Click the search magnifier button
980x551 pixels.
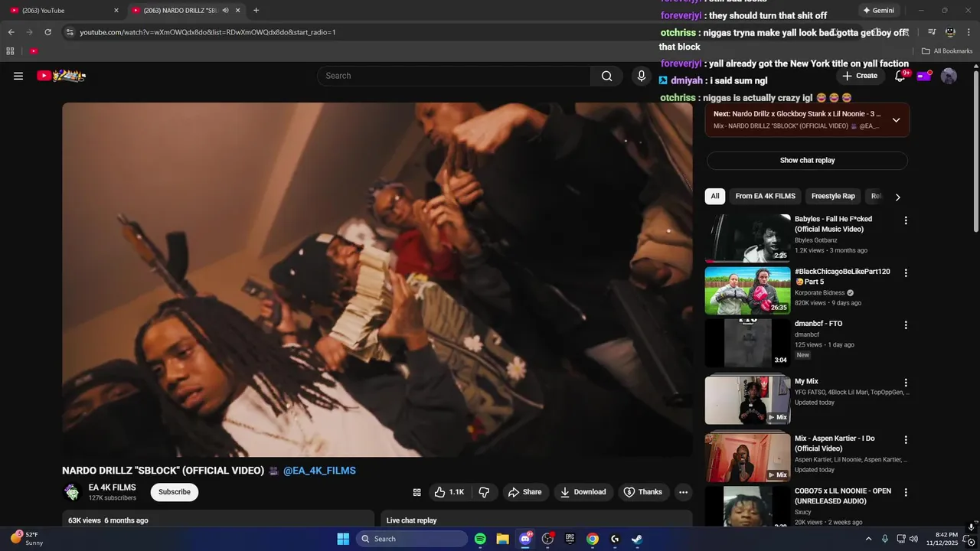tap(606, 76)
